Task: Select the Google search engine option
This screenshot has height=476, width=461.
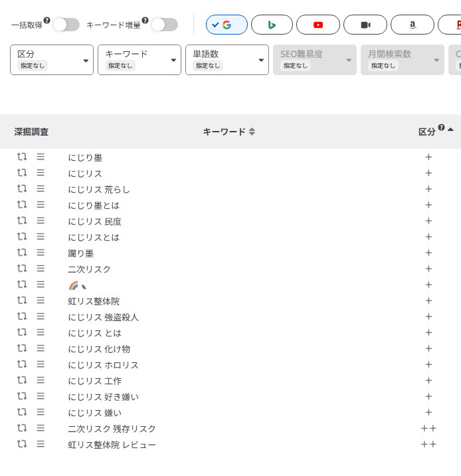Action: [x=227, y=25]
